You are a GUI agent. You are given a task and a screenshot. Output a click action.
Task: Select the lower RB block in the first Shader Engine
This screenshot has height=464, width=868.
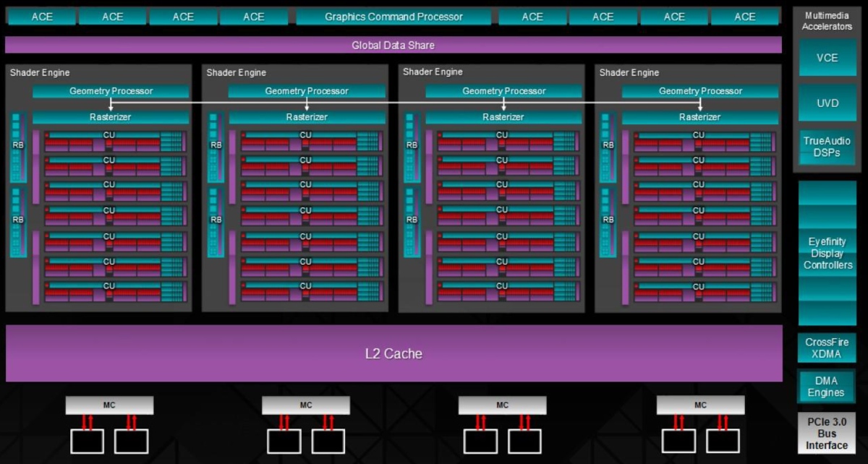(x=18, y=222)
